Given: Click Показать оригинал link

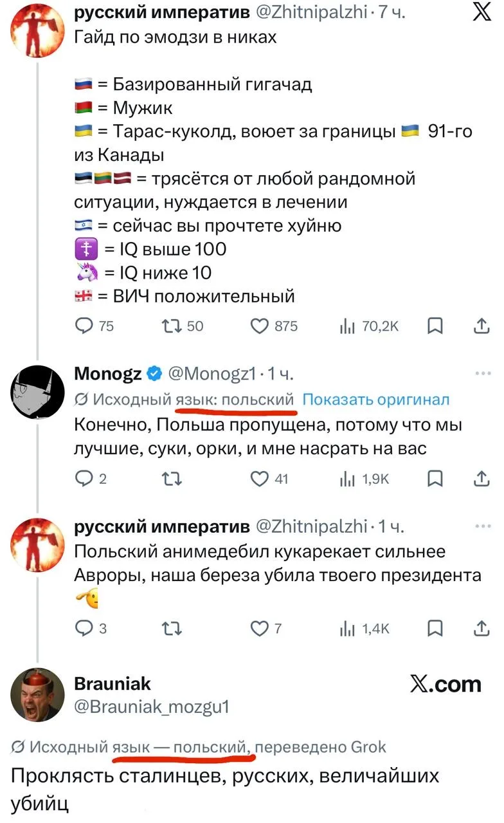Looking at the screenshot, I should (375, 400).
